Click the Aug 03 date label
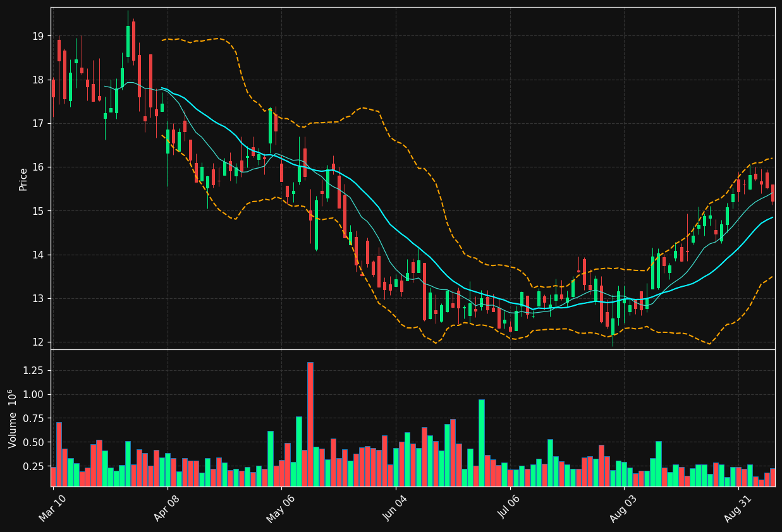 [624, 509]
